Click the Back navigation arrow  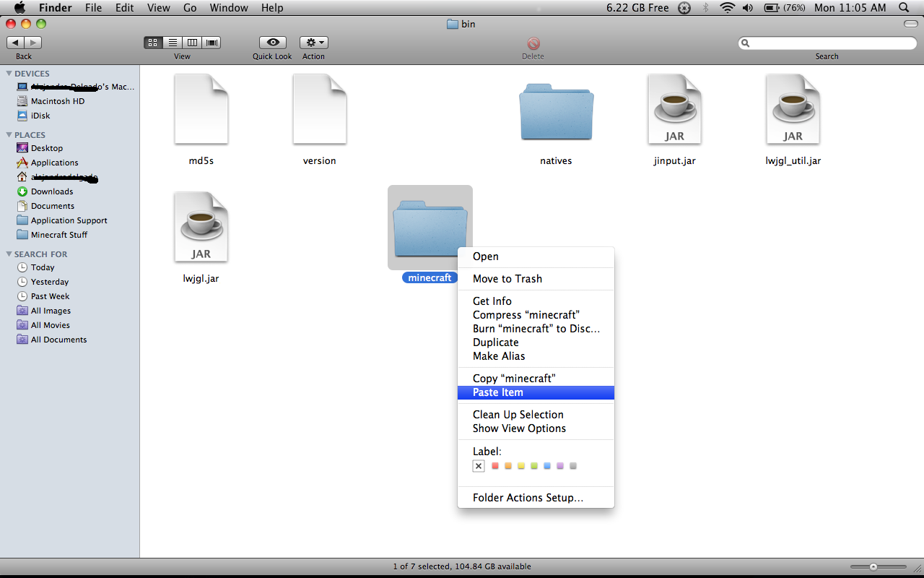[x=15, y=43]
